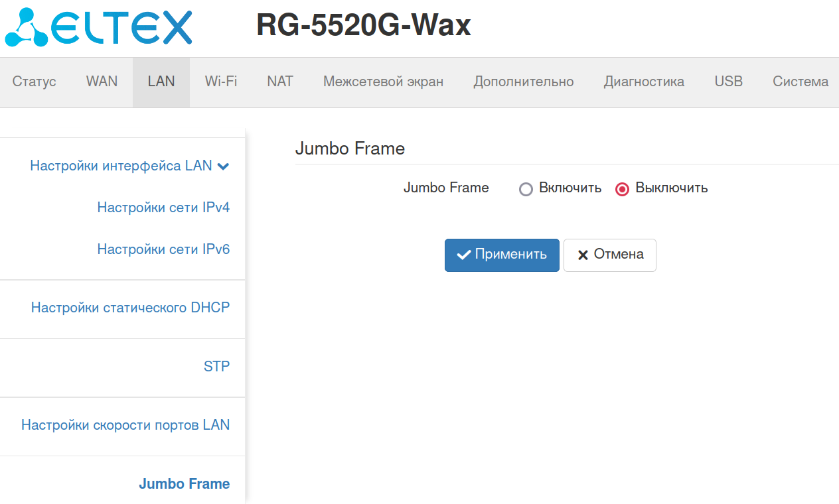Open the Статус tab
Viewport: 839px width, 504px height.
point(35,82)
